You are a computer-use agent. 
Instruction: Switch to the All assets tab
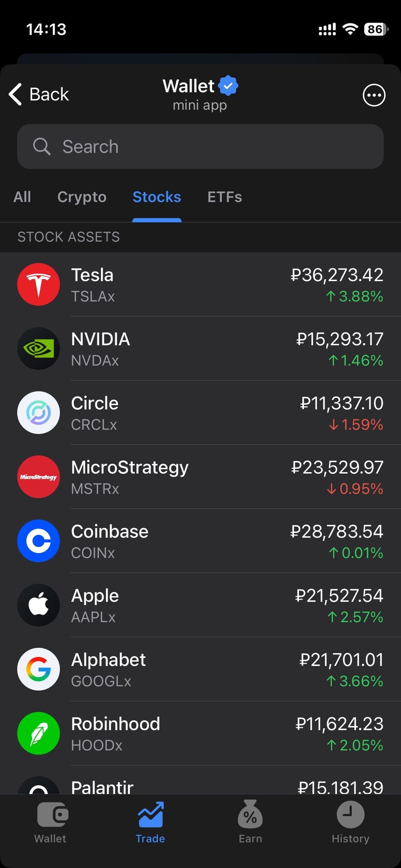click(22, 197)
